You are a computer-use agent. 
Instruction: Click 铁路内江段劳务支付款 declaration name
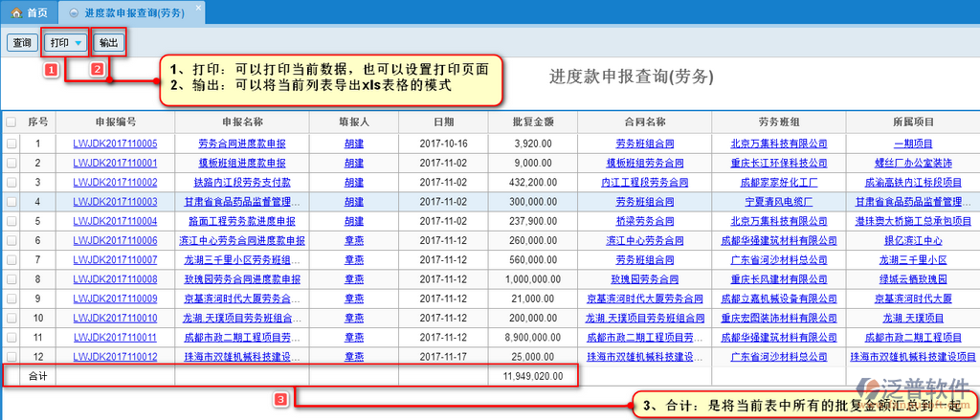[241, 183]
